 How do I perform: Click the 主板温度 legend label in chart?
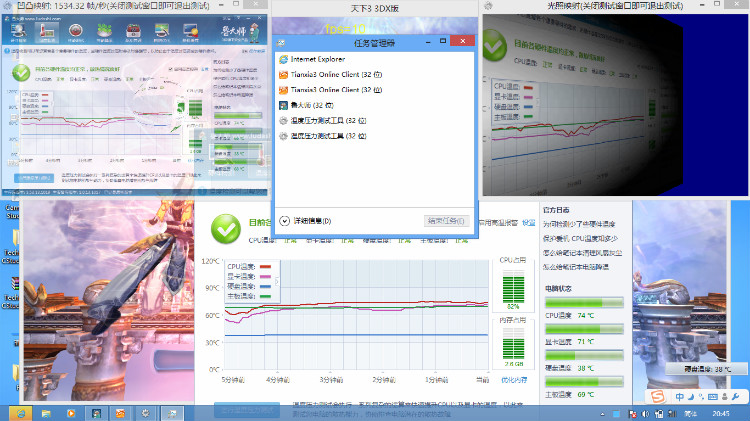coord(241,296)
